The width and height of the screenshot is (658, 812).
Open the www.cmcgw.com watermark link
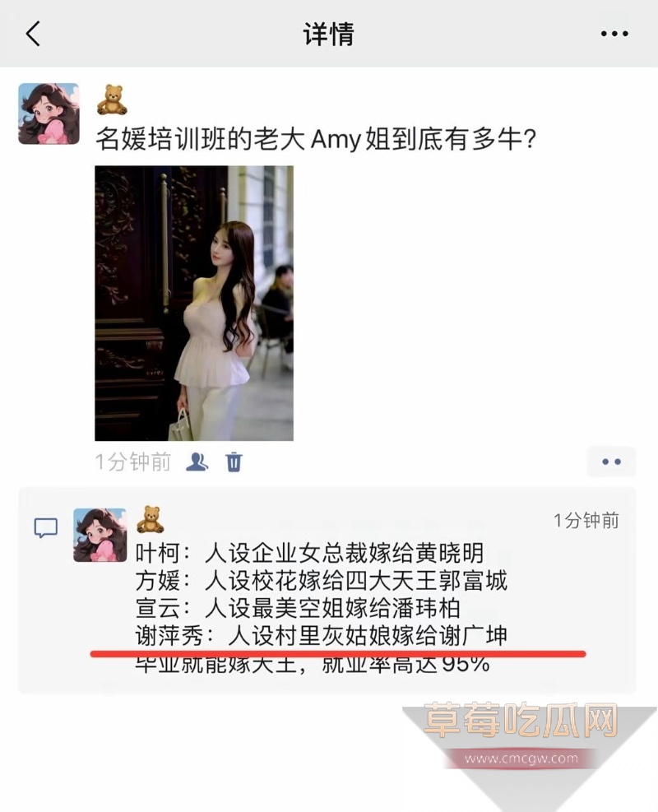[521, 759]
